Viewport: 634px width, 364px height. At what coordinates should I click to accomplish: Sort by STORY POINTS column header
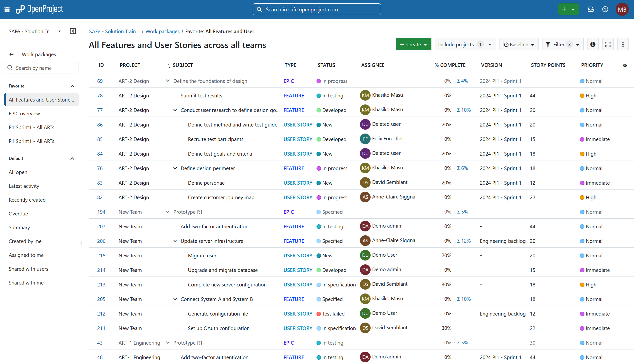548,65
